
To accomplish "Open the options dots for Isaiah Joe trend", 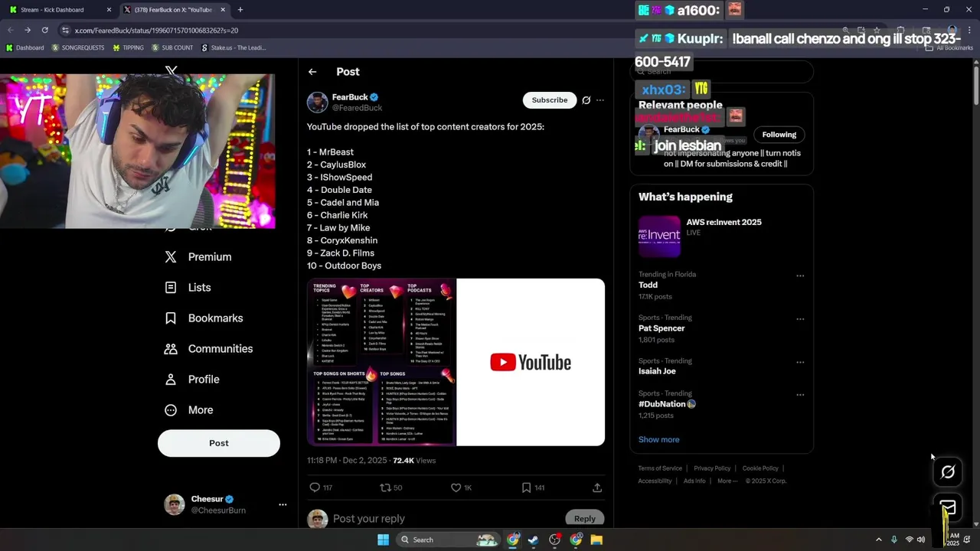I will point(800,362).
